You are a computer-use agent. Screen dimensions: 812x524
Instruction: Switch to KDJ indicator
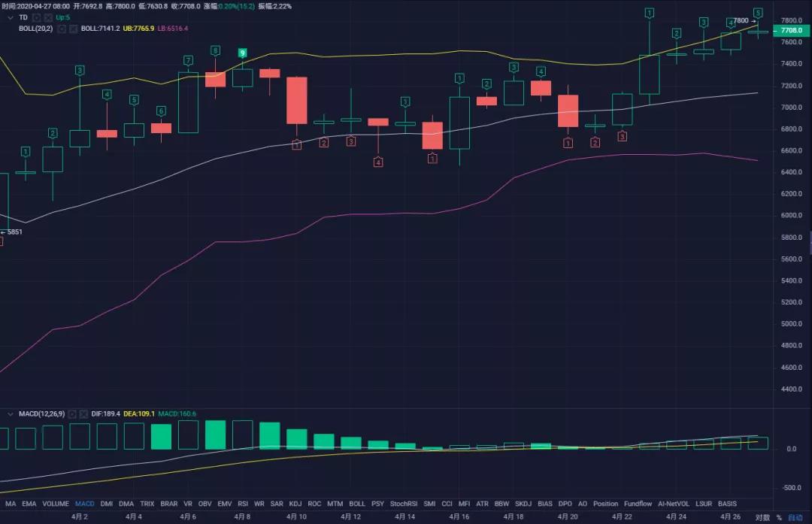pos(295,503)
